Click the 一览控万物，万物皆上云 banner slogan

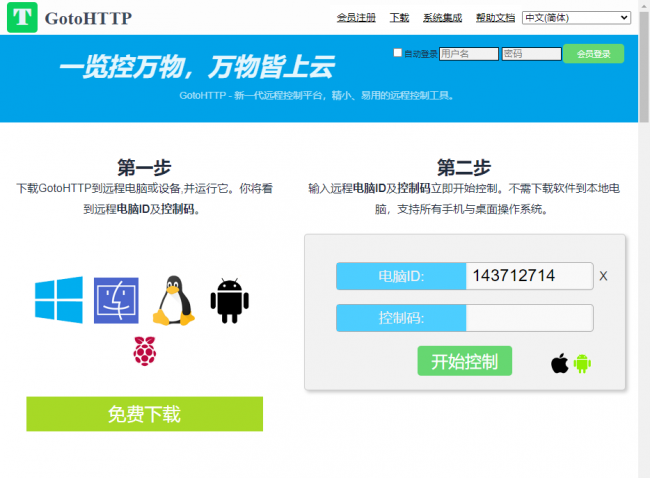click(197, 66)
